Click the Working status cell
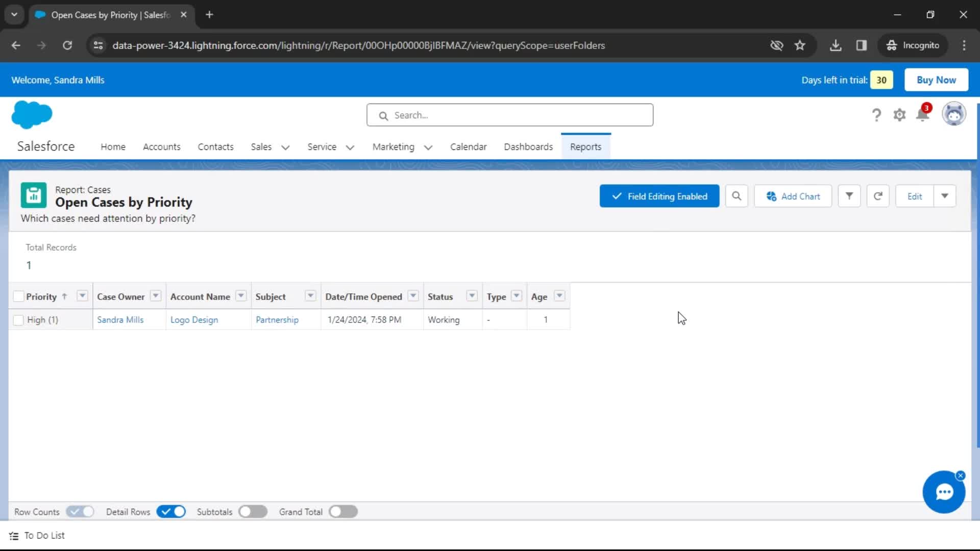Viewport: 980px width, 551px height. click(452, 320)
